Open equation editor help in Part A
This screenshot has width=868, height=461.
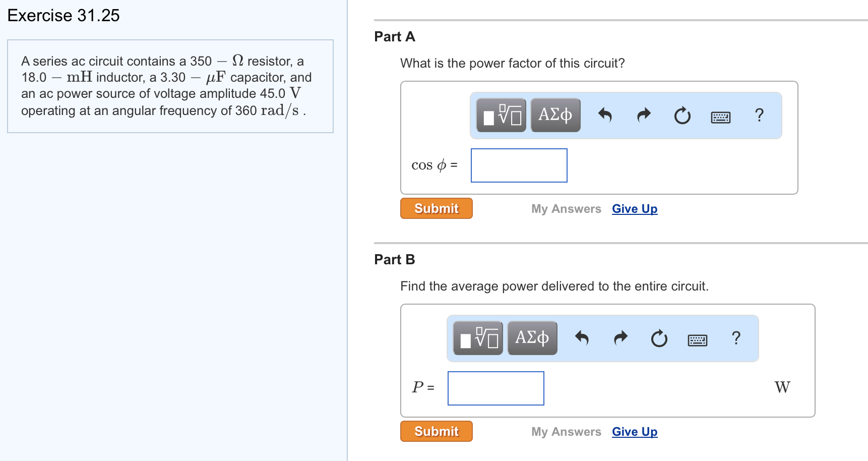(x=759, y=115)
